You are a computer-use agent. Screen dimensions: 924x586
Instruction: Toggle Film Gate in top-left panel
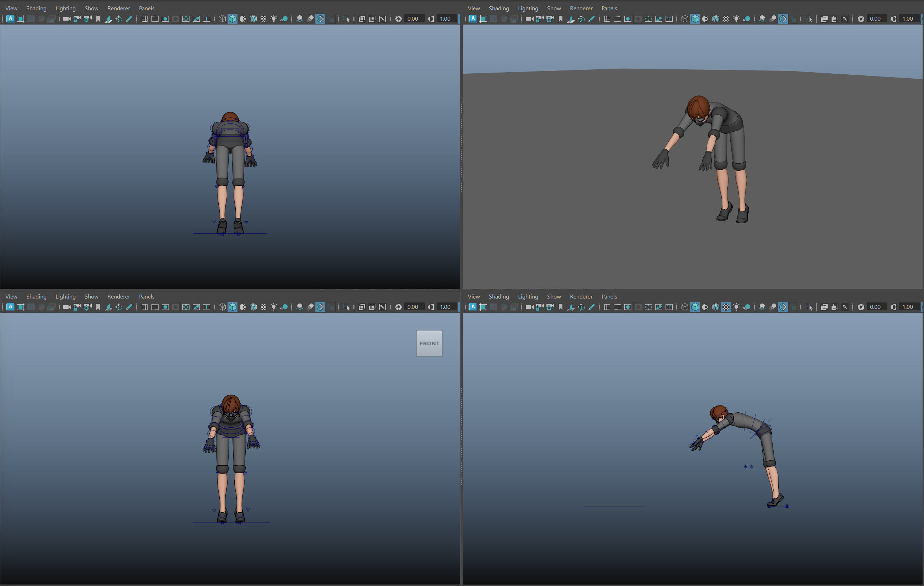click(x=155, y=19)
